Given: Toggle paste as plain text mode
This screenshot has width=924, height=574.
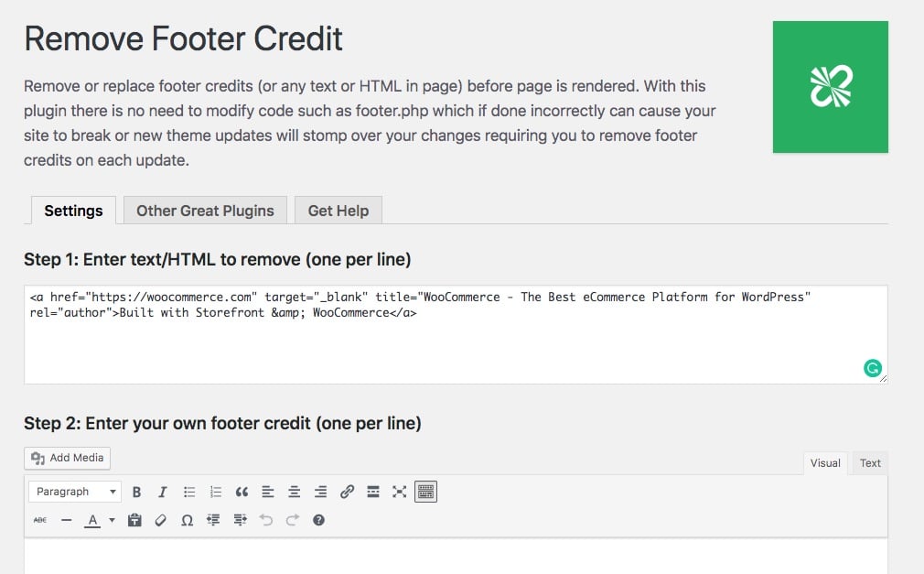Looking at the screenshot, I should (x=134, y=520).
